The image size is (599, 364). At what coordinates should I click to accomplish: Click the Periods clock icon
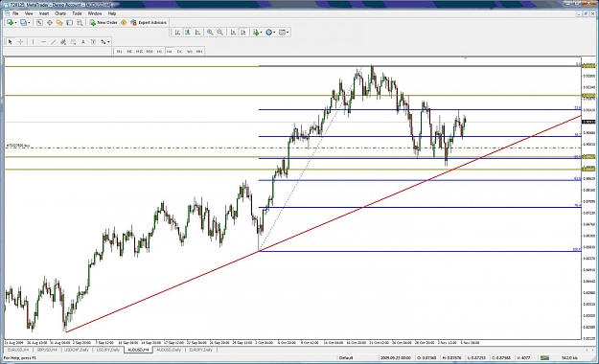[x=269, y=33]
